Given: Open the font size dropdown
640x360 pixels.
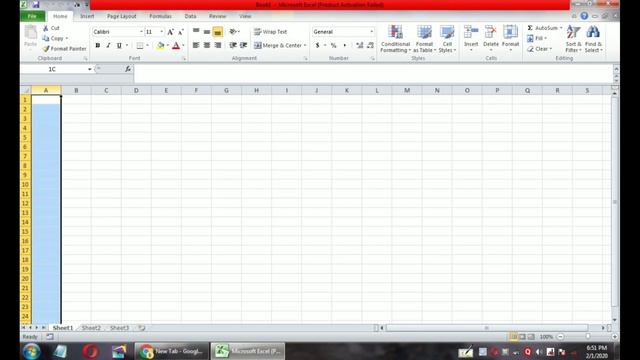Looking at the screenshot, I should [x=162, y=32].
